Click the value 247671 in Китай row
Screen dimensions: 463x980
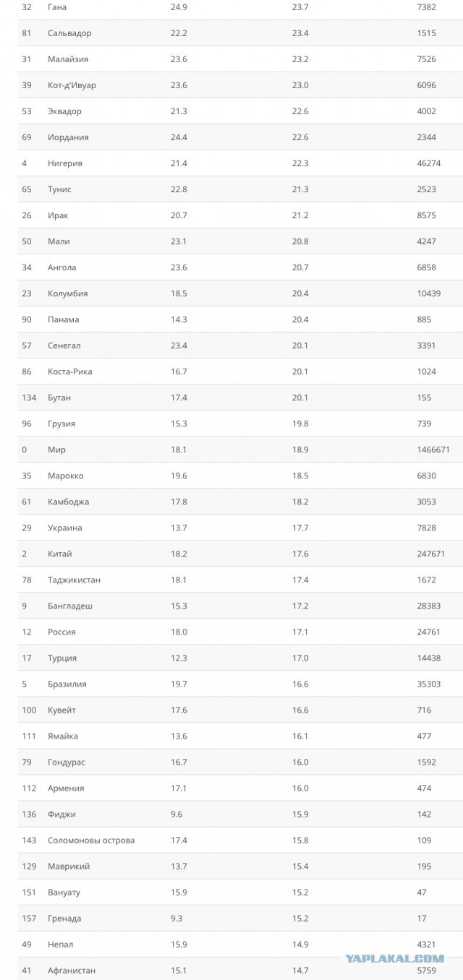coord(431,554)
